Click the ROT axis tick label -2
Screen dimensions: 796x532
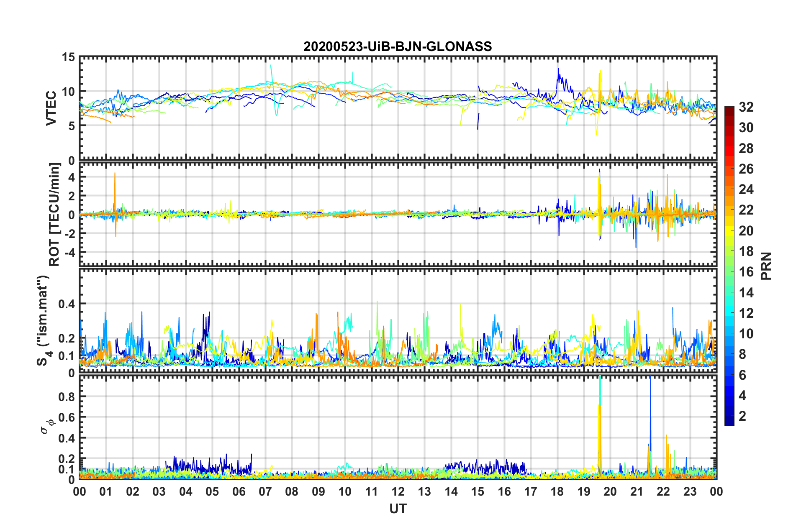click(x=69, y=234)
